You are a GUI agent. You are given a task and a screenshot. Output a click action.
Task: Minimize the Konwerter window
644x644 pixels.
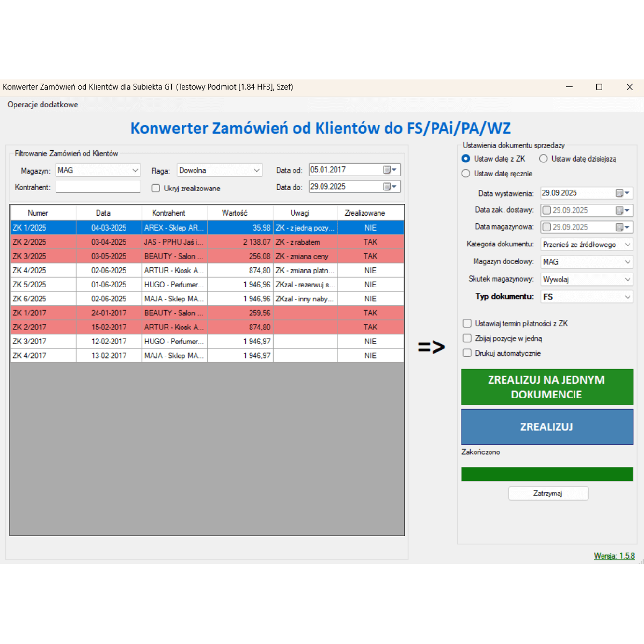[x=569, y=87]
